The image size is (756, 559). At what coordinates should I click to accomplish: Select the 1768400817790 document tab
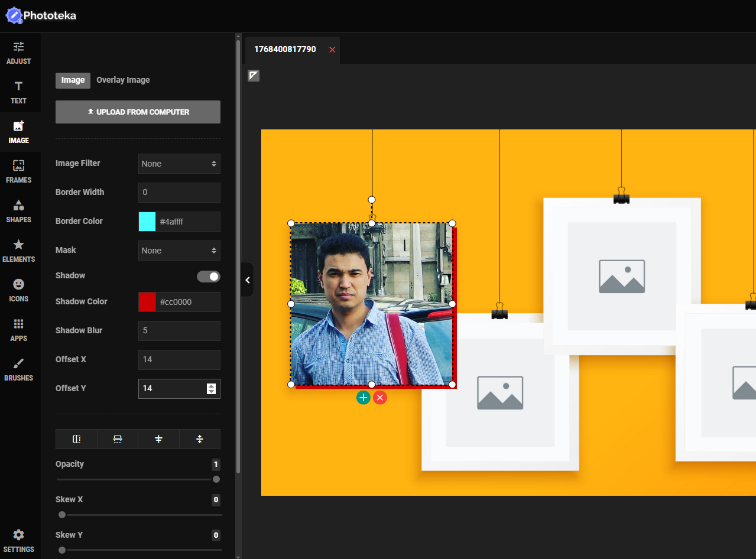coord(285,50)
